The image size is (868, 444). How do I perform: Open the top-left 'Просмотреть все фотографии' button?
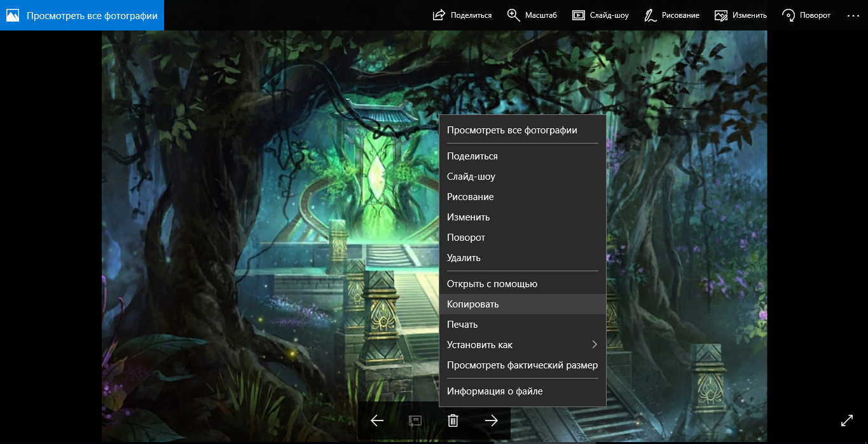click(x=82, y=15)
